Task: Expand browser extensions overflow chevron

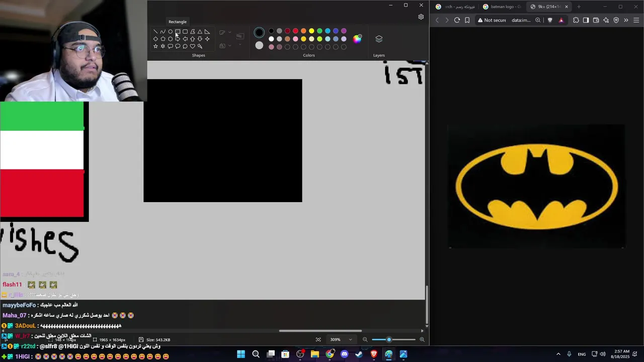Action: coord(626,20)
